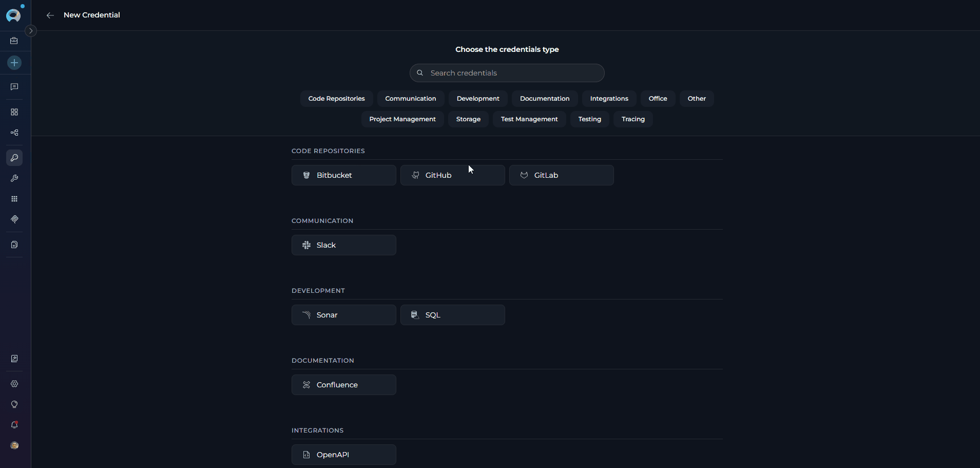Click the CODE REPOSITORIES section heading
The width and height of the screenshot is (980, 468).
[x=328, y=151]
